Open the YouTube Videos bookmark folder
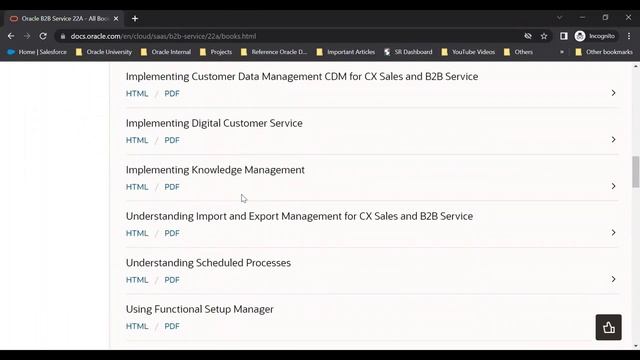Screen dimensions: 640x360 [x=468, y=52]
